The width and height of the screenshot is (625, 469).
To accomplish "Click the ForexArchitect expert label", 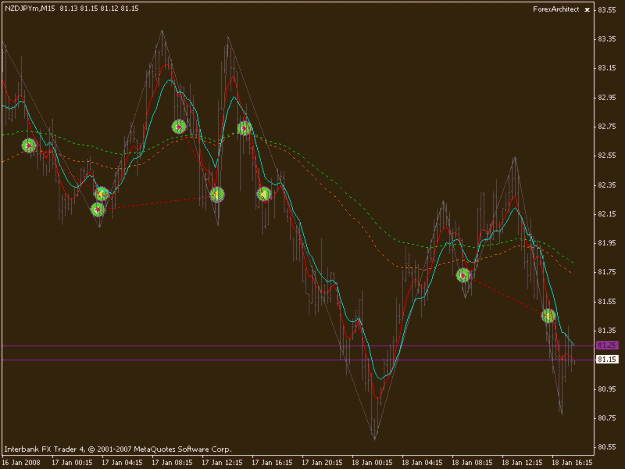I will click(x=556, y=9).
